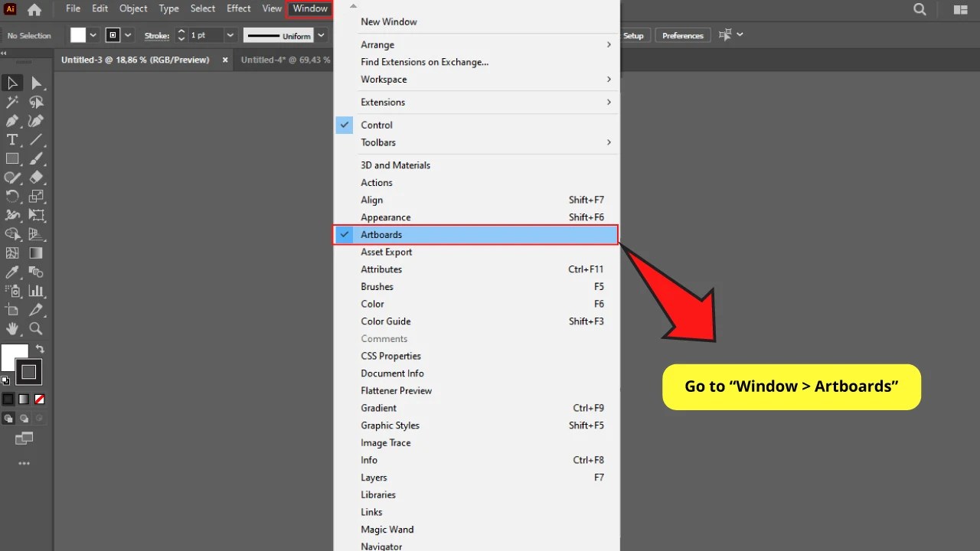Switch to the Untitled-4 document tab
980x551 pixels.
point(284,60)
